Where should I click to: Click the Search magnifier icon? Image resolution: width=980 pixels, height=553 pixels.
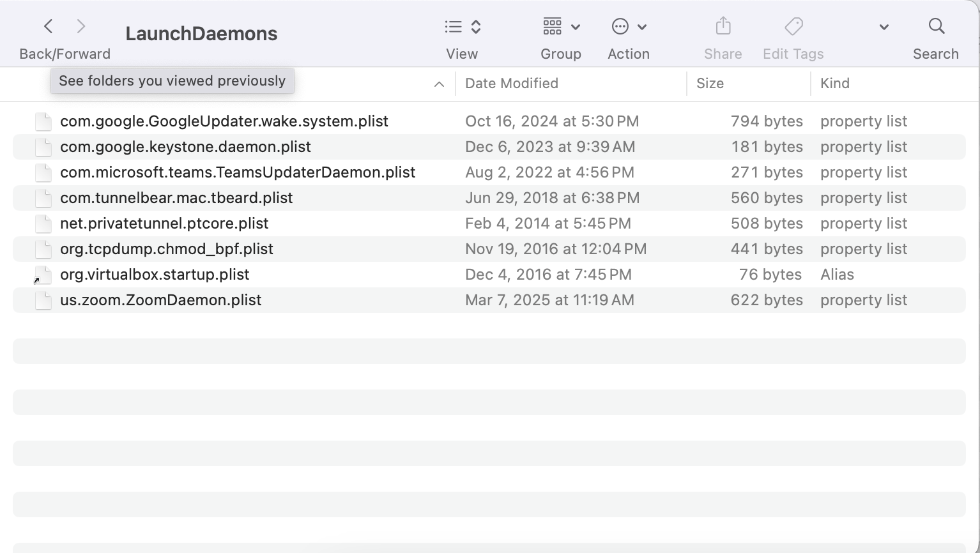[936, 26]
